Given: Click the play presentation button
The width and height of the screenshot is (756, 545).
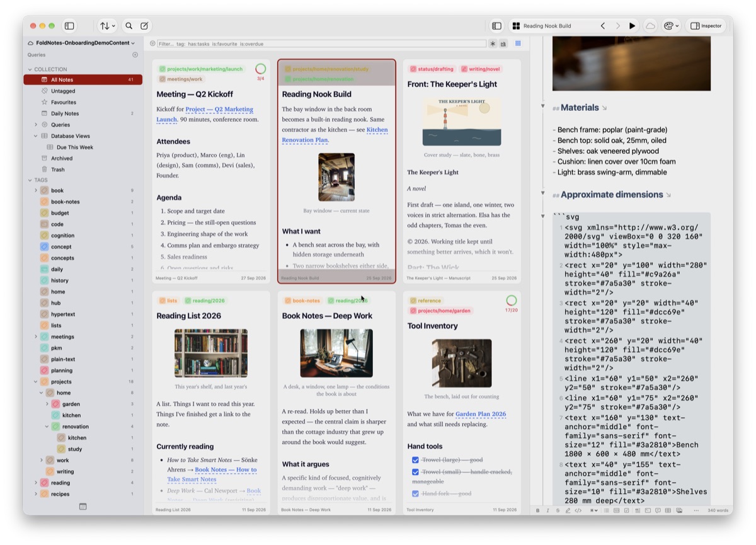Looking at the screenshot, I should coord(632,26).
